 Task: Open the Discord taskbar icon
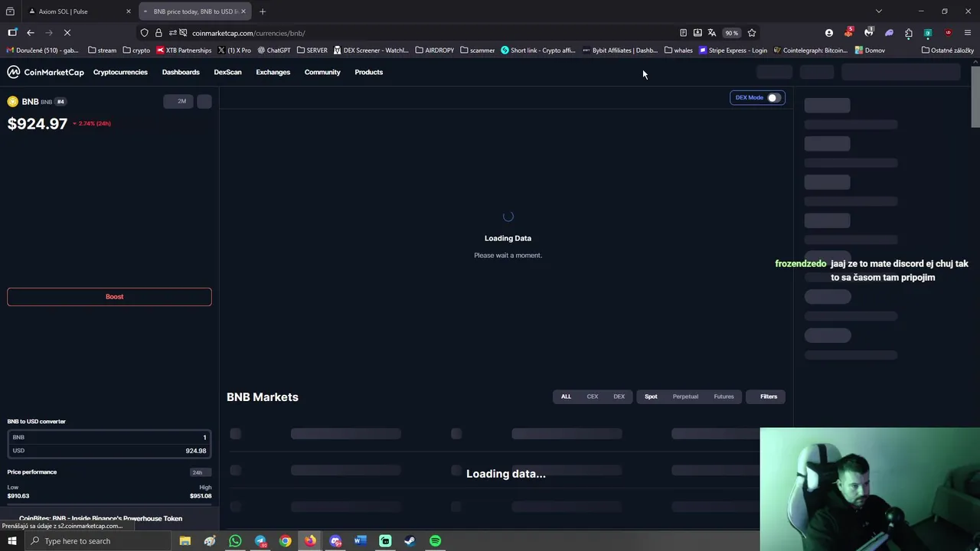coord(335,541)
